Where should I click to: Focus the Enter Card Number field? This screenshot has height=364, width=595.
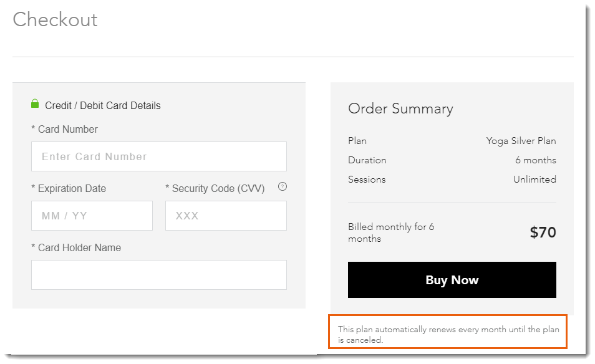[159, 156]
